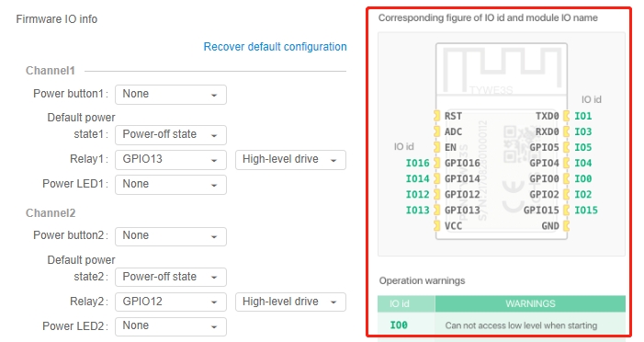Click the TXD0 pin pad on diagram
The image size is (644, 342).
tap(567, 117)
